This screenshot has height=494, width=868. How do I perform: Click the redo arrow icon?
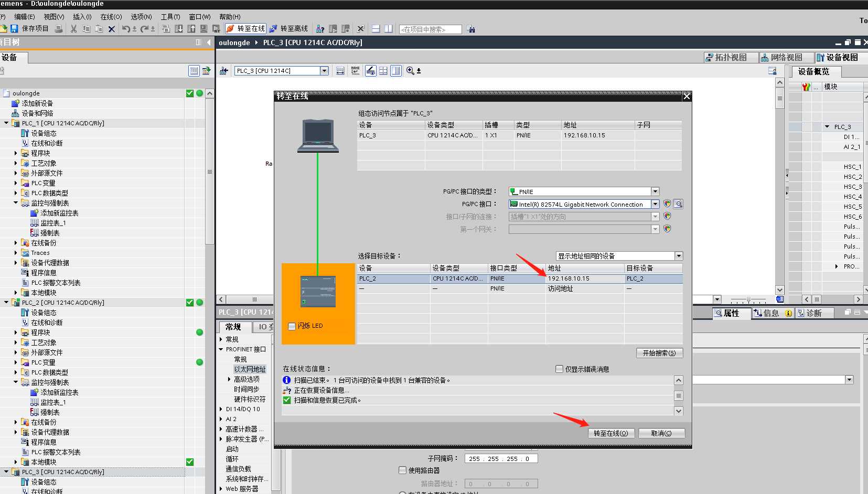point(145,29)
